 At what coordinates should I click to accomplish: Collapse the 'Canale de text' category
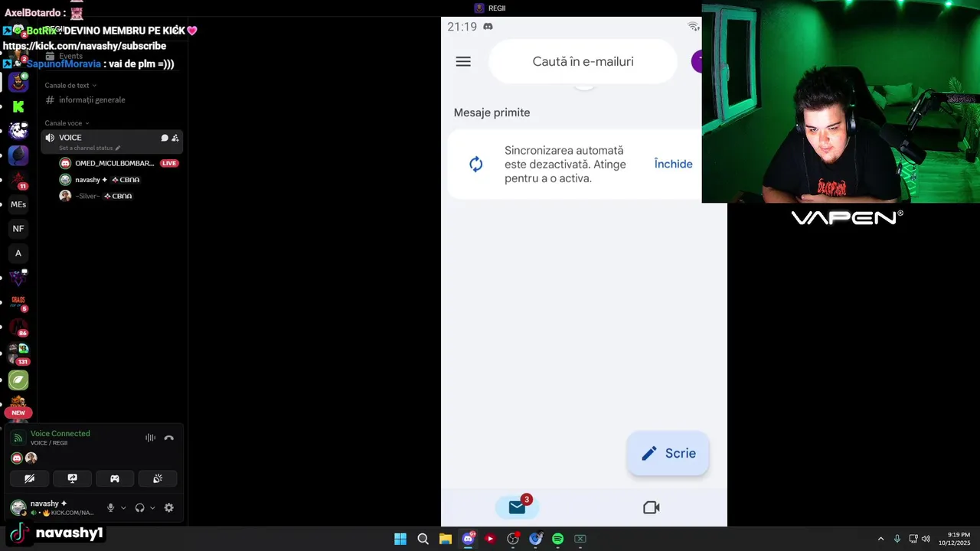(70, 86)
